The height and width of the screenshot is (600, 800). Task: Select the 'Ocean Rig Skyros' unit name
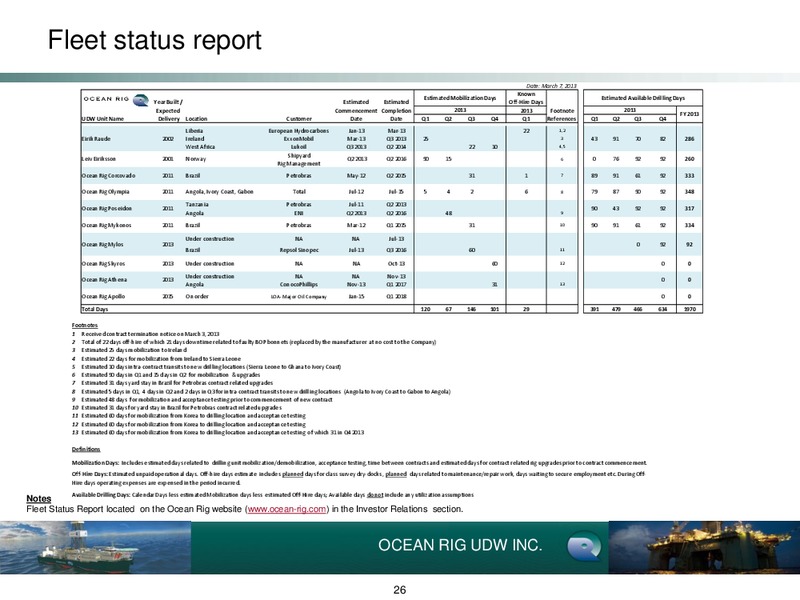104,264
